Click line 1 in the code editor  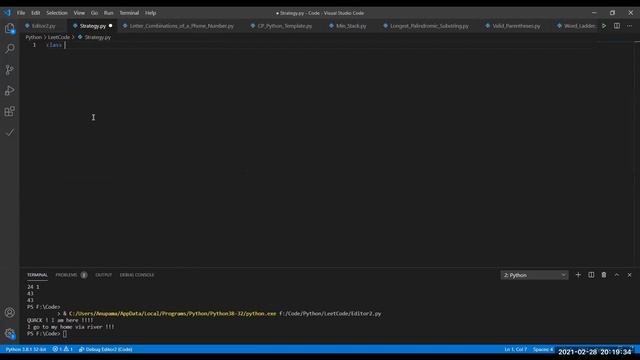tap(318, 45)
